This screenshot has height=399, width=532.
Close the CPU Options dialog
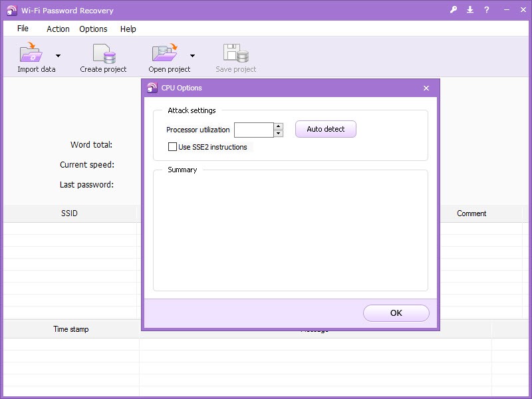coord(426,88)
